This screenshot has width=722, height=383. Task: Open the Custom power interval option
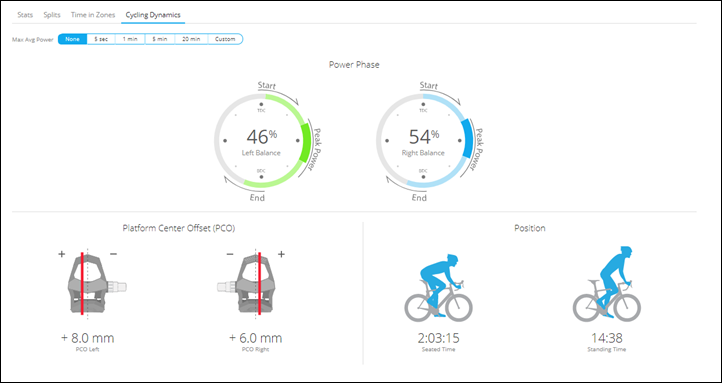click(x=225, y=39)
